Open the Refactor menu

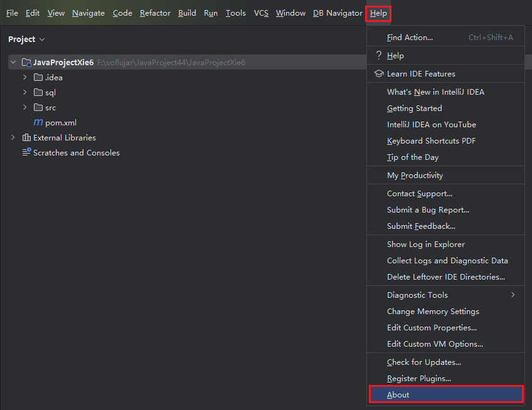(x=155, y=13)
